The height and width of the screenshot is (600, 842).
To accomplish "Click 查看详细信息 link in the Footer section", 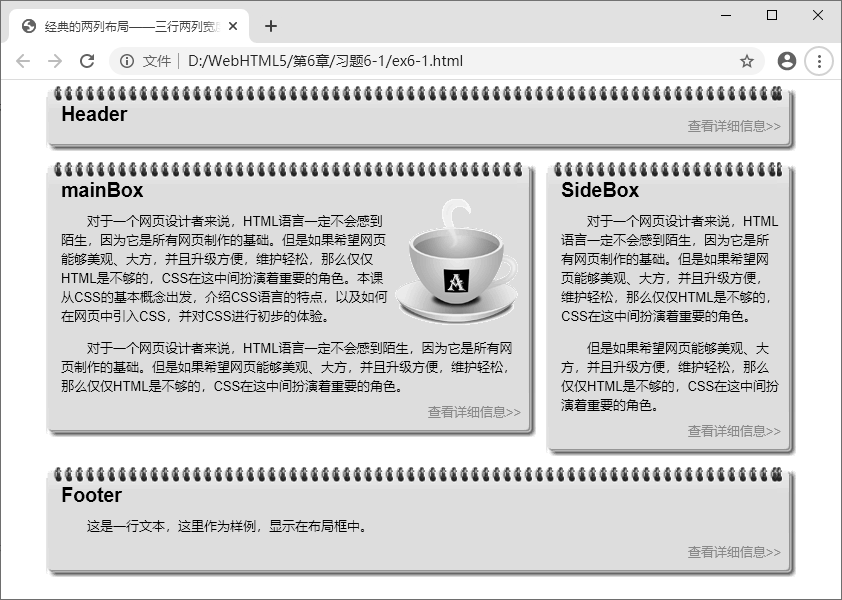I will click(x=733, y=551).
